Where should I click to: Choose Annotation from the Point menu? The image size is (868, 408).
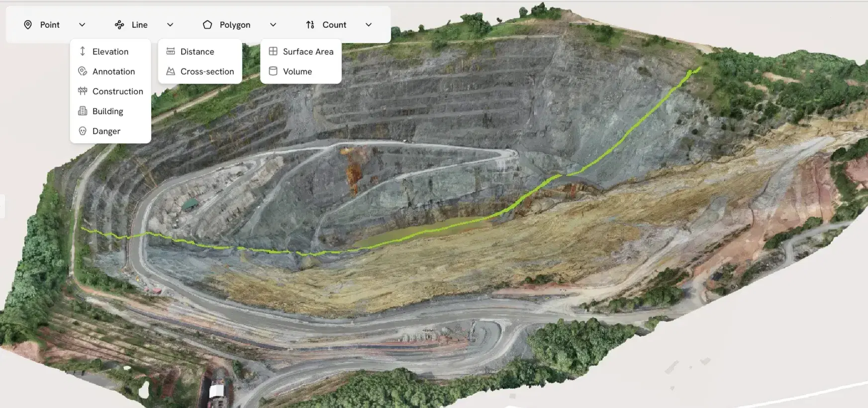click(110, 72)
